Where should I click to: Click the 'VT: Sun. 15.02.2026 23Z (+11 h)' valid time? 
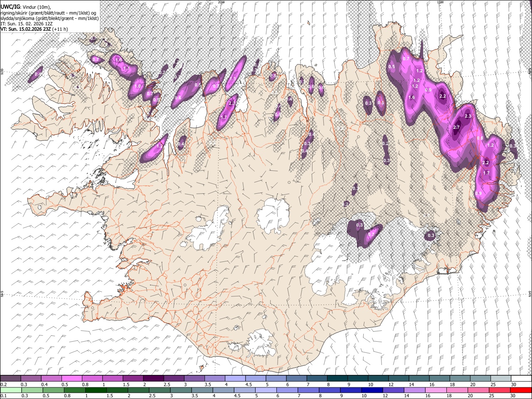[x=34, y=29]
